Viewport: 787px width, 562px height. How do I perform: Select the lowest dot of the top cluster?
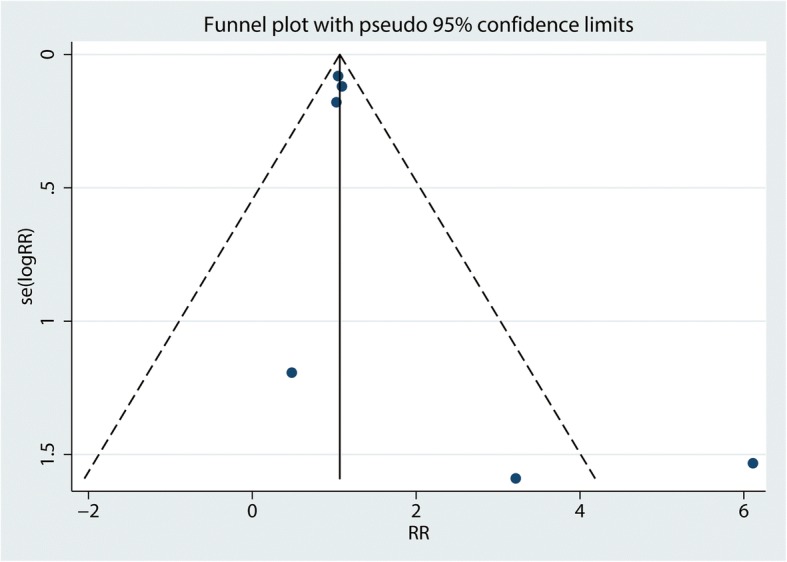336,102
